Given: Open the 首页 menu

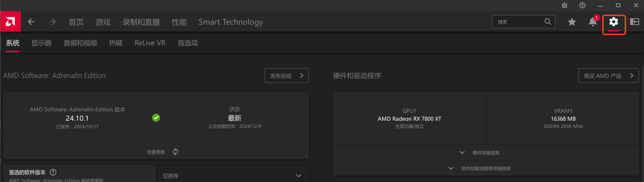Looking at the screenshot, I should click(x=76, y=22).
